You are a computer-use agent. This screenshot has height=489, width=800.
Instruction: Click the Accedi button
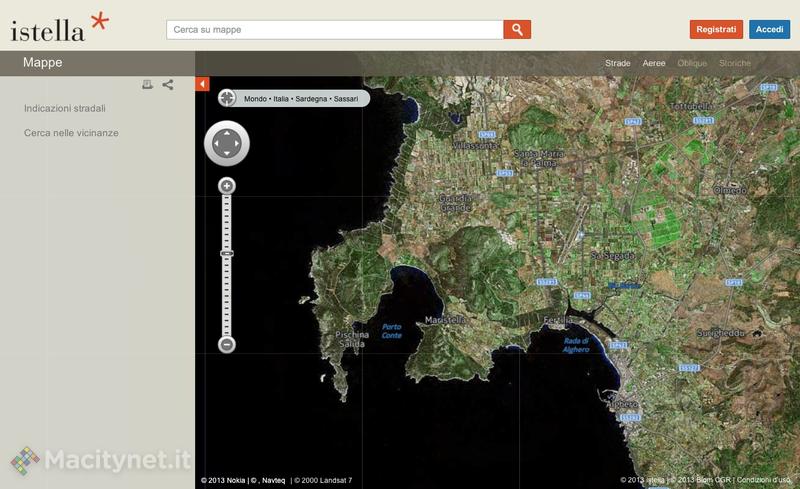coord(769,30)
